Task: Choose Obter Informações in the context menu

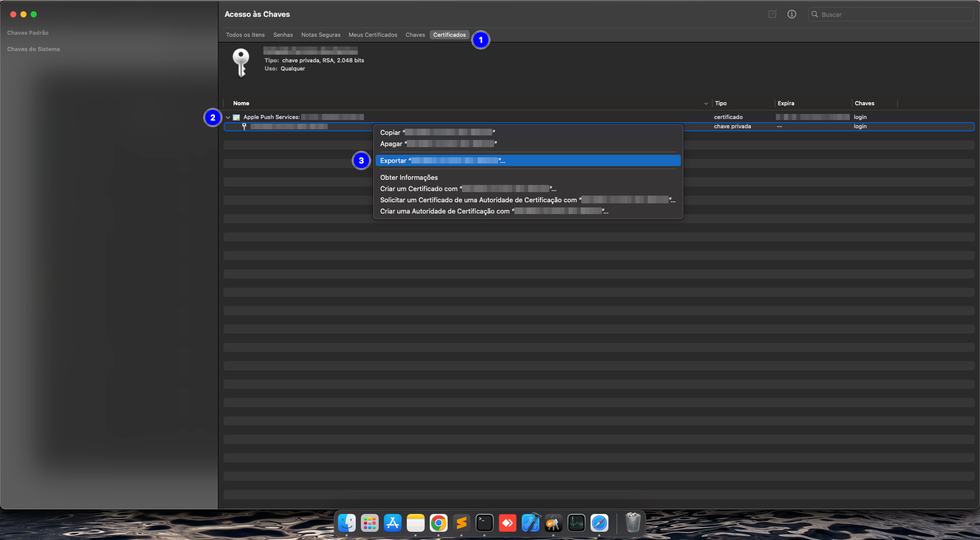Action: 528,177
